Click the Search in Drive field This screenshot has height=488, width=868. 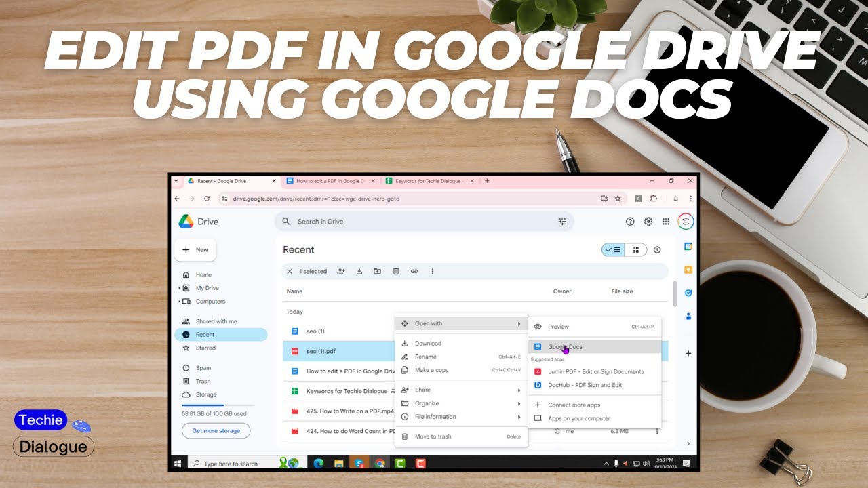coord(424,222)
